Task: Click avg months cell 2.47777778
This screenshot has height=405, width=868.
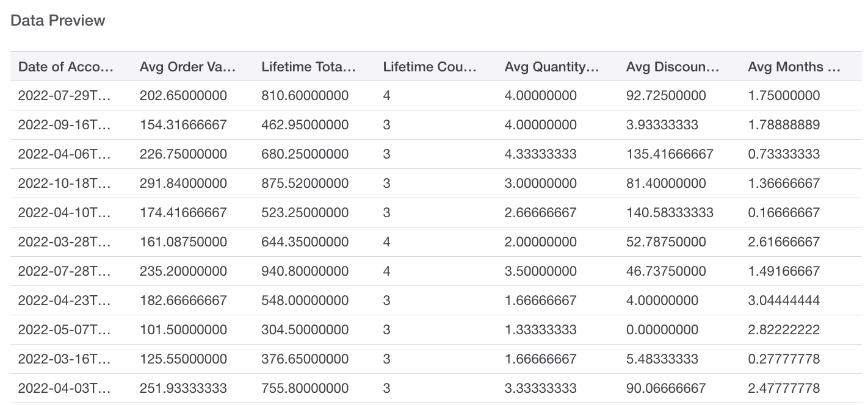Action: pos(784,389)
